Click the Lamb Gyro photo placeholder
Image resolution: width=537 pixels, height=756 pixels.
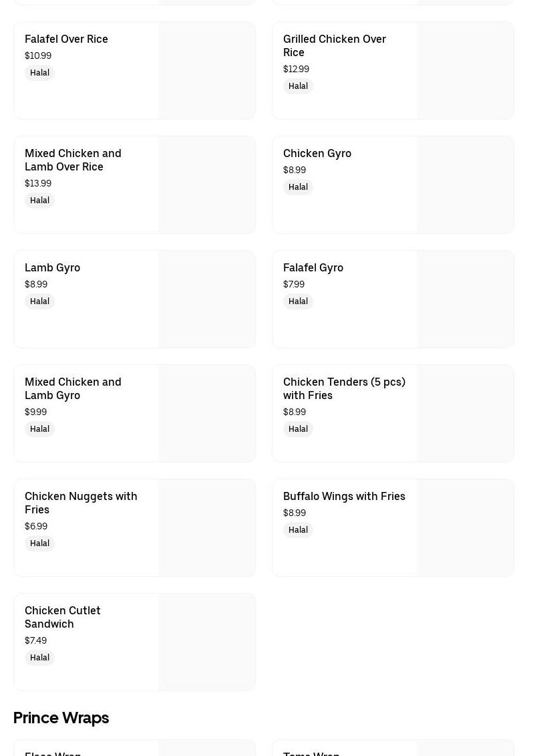point(207,299)
